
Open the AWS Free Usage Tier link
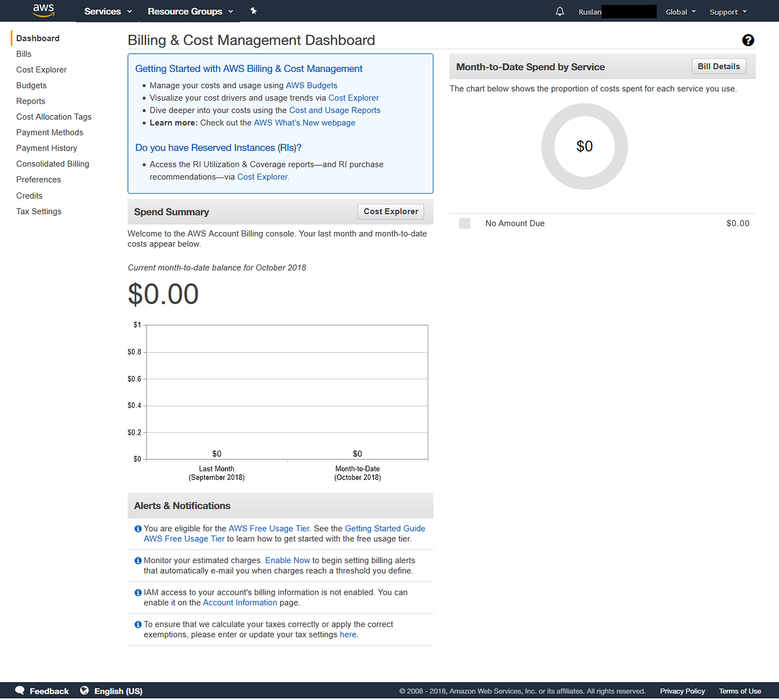point(269,529)
